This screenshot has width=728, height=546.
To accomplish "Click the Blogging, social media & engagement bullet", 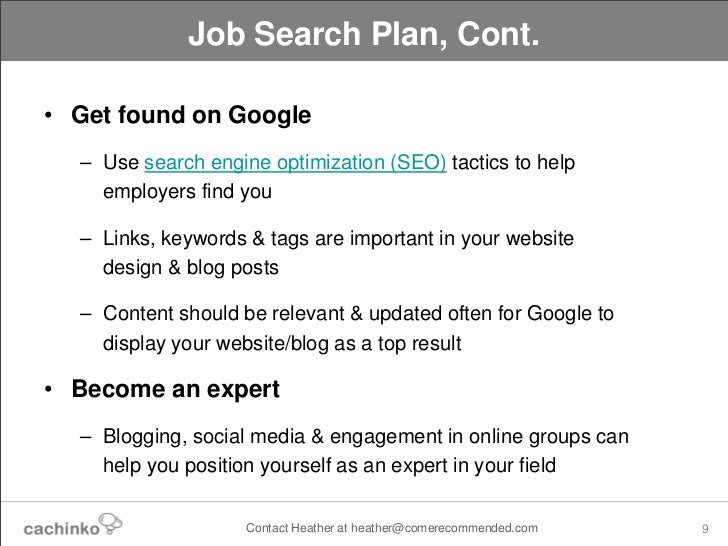I will coord(366,451).
